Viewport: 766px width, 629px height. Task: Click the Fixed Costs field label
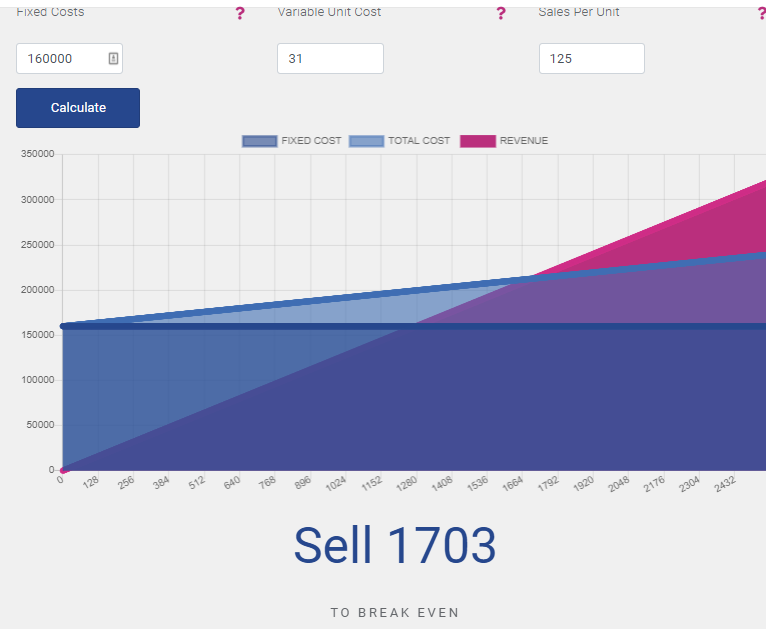tap(50, 12)
